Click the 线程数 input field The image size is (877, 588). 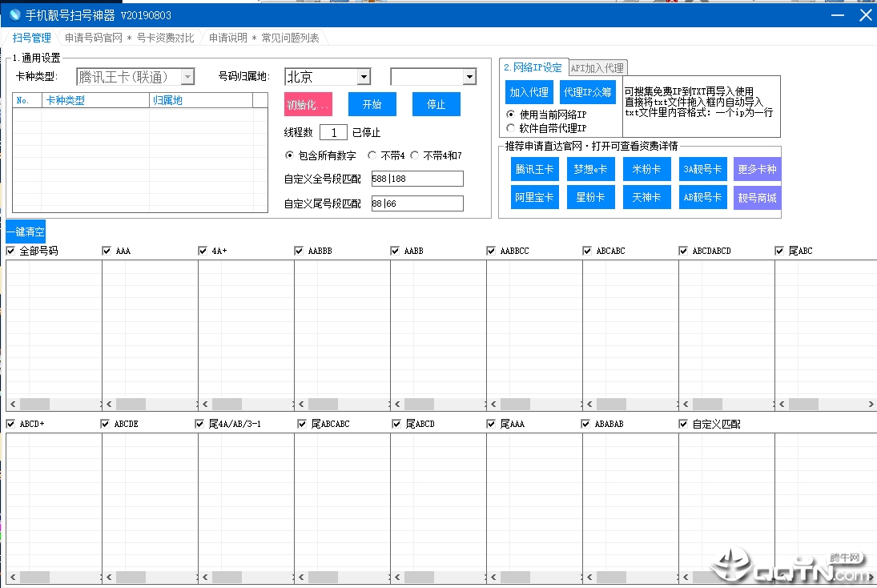333,133
